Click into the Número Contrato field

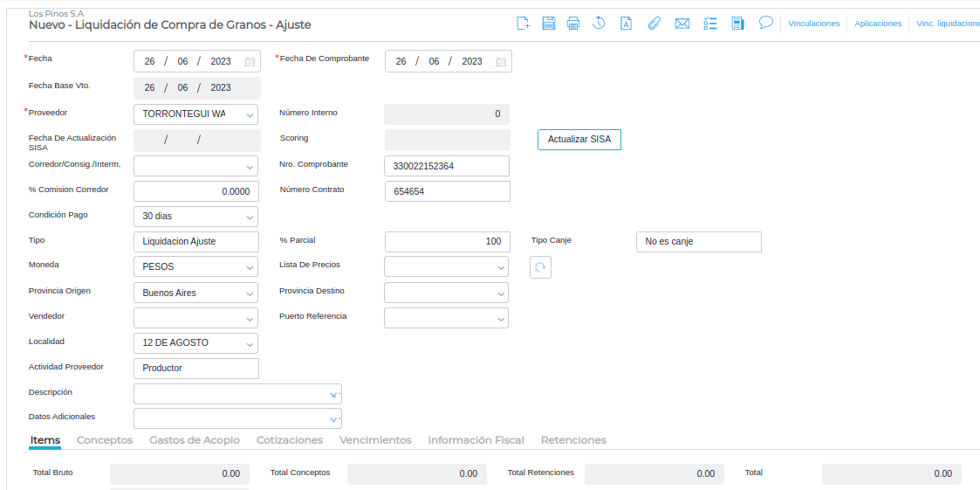pyautogui.click(x=447, y=191)
